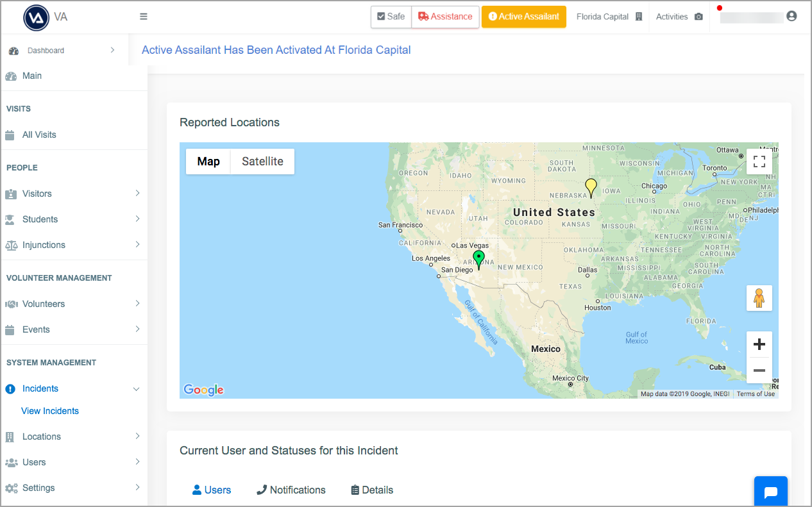The width and height of the screenshot is (812, 507).
Task: Expand the Settings submenu arrow
Action: point(137,487)
